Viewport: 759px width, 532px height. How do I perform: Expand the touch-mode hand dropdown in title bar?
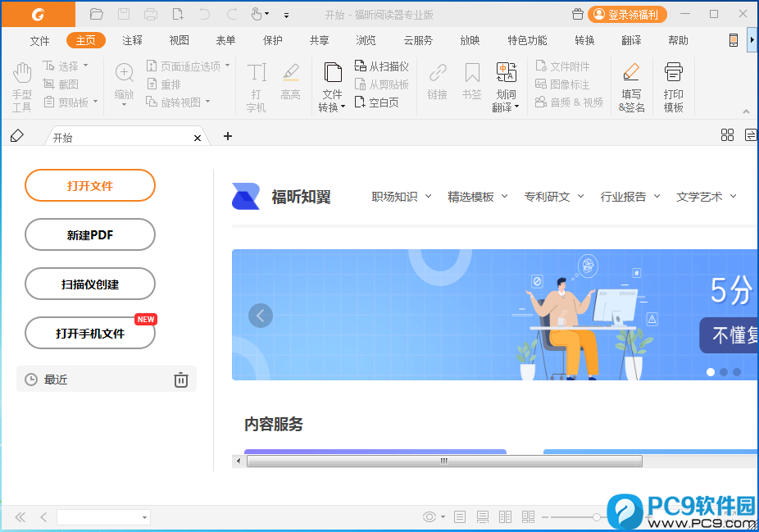point(266,14)
